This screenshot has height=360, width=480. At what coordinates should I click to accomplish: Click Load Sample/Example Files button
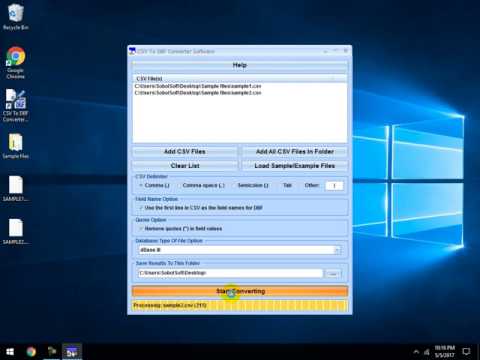pos(295,166)
